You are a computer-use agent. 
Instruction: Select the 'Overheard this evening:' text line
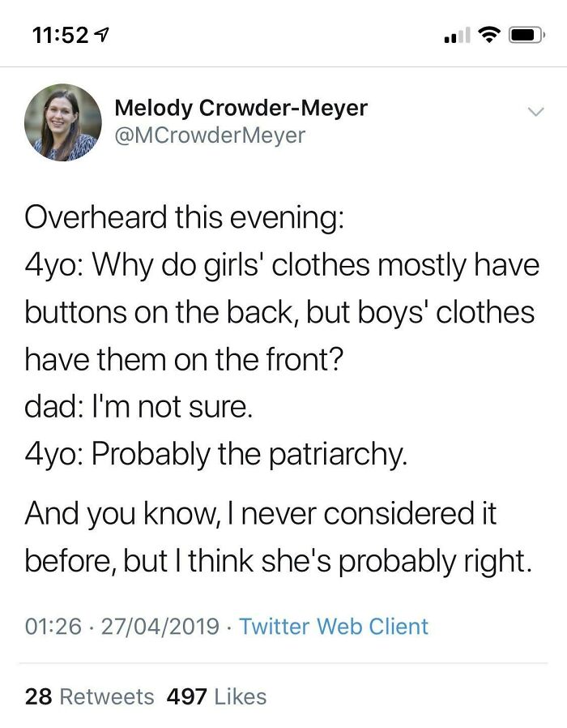185,218
